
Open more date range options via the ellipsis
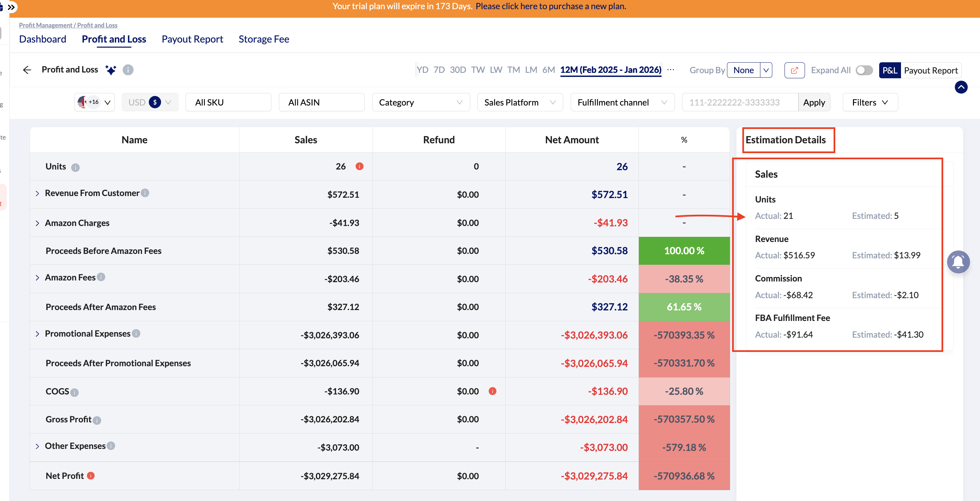click(671, 70)
